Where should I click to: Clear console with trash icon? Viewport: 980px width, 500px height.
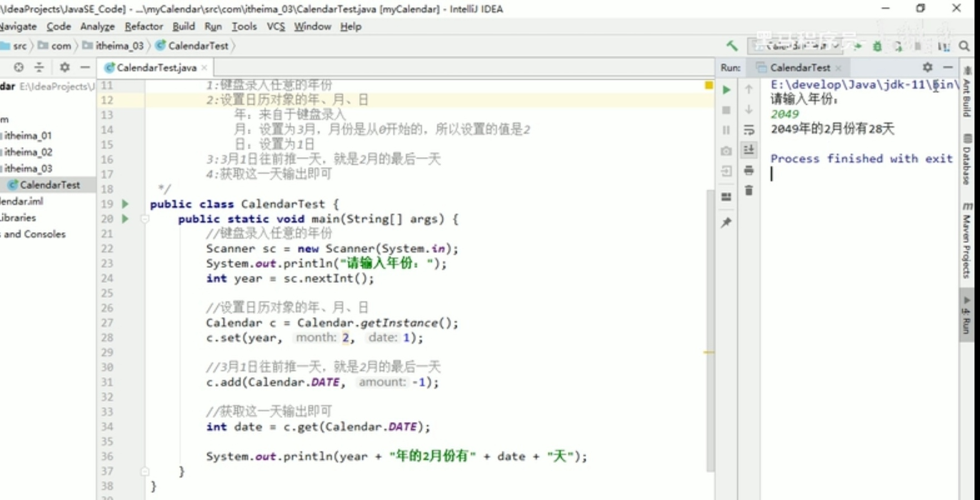pos(749,191)
